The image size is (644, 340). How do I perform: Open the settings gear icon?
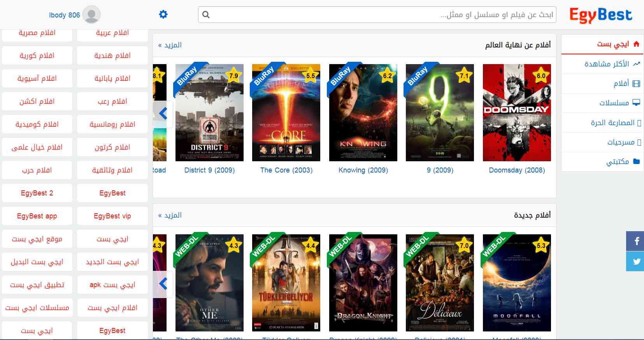(163, 14)
